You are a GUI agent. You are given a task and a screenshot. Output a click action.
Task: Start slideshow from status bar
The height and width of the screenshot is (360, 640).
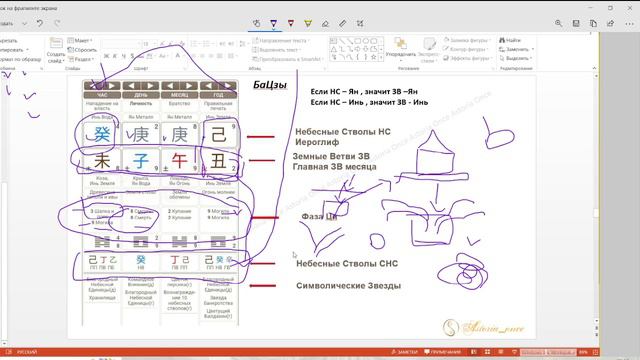[x=514, y=352]
